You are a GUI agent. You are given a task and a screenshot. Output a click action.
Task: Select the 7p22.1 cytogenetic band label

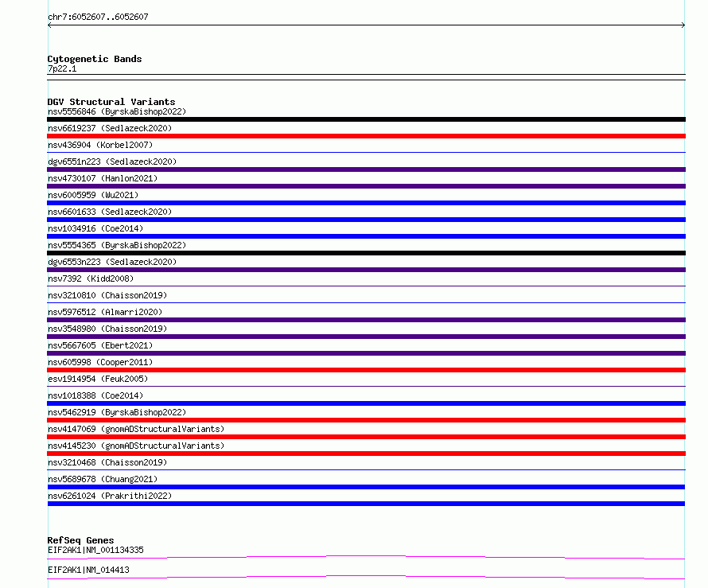(x=62, y=68)
